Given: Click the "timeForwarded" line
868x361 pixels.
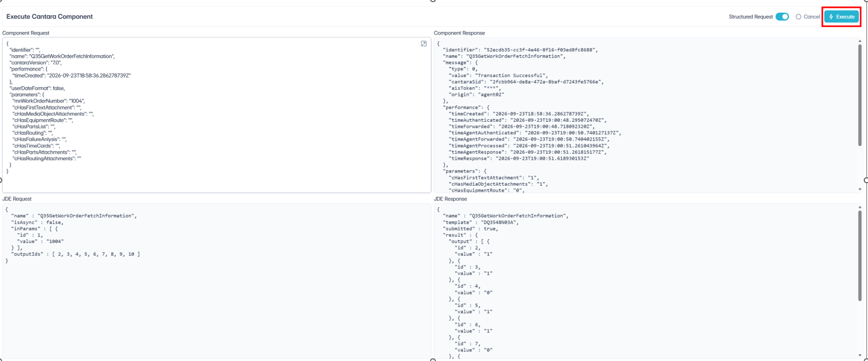Looking at the screenshot, I should pyautogui.click(x=521, y=126).
